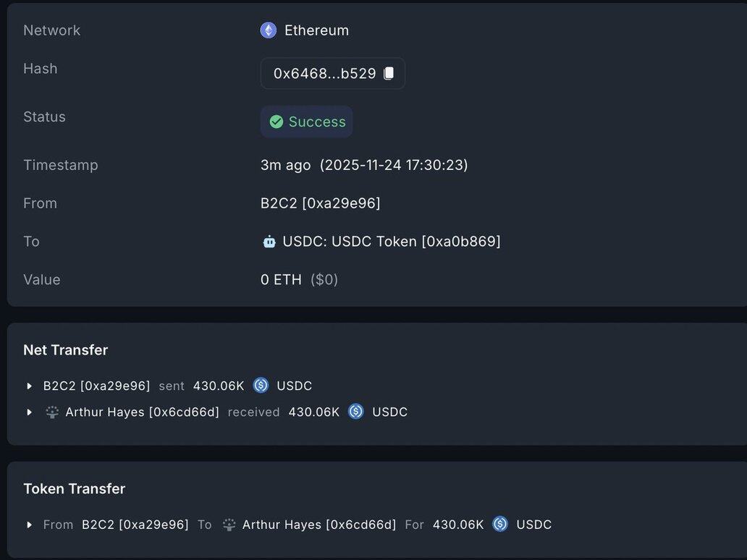
Task: Open the B2C2 [0xa29e96] From address
Action: (320, 203)
